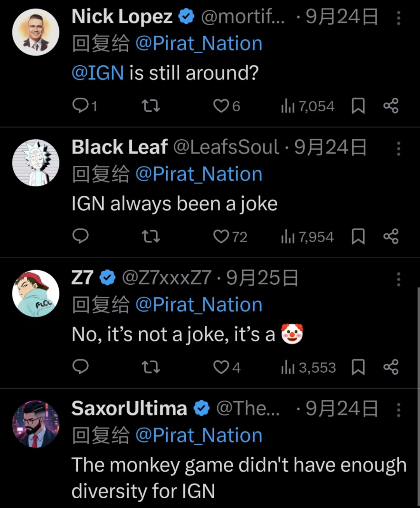Screen dimensions: 420x508
Task: Tap Z7's profile avatar
Action: click(36, 293)
